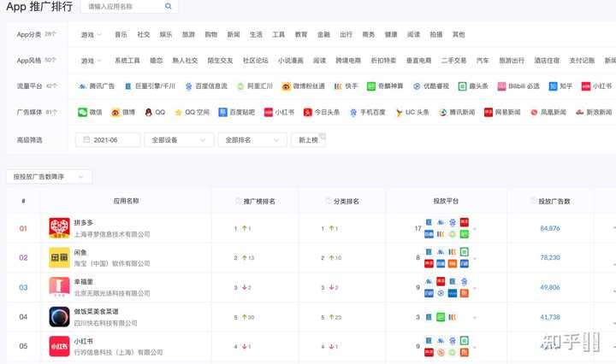Click ad count 41,738

(x=550, y=317)
